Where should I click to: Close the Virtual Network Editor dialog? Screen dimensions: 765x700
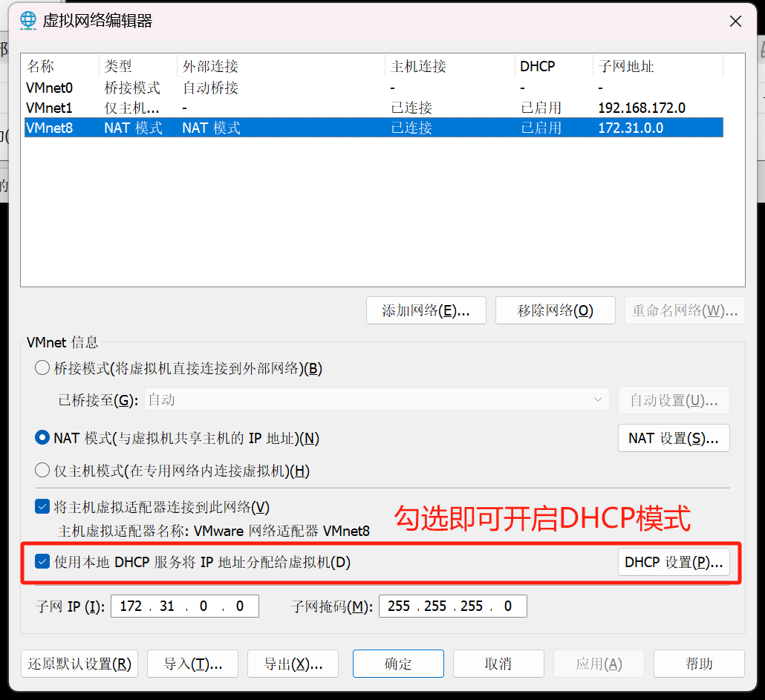pyautogui.click(x=735, y=22)
